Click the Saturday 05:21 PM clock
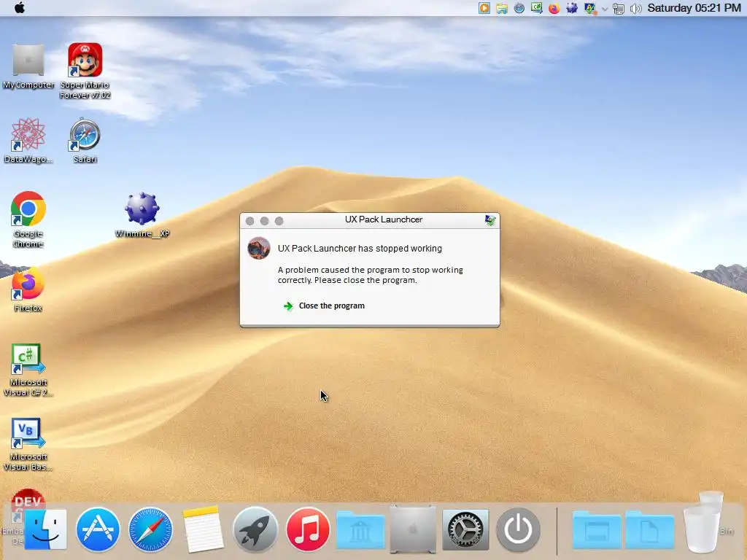Screen dimensions: 747x560 [x=694, y=8]
